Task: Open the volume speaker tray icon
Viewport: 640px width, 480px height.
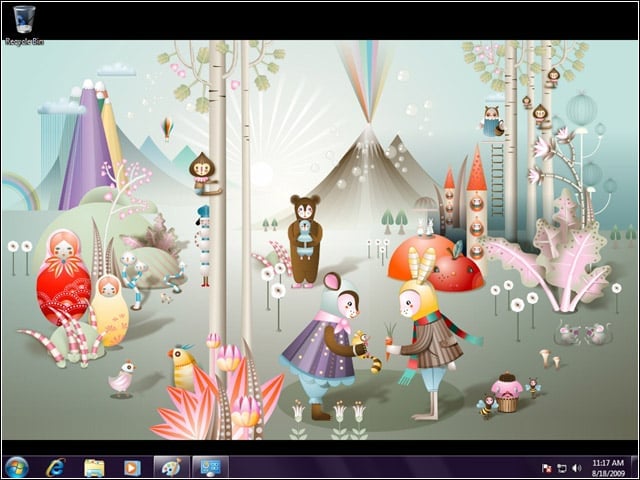Action: tap(577, 468)
